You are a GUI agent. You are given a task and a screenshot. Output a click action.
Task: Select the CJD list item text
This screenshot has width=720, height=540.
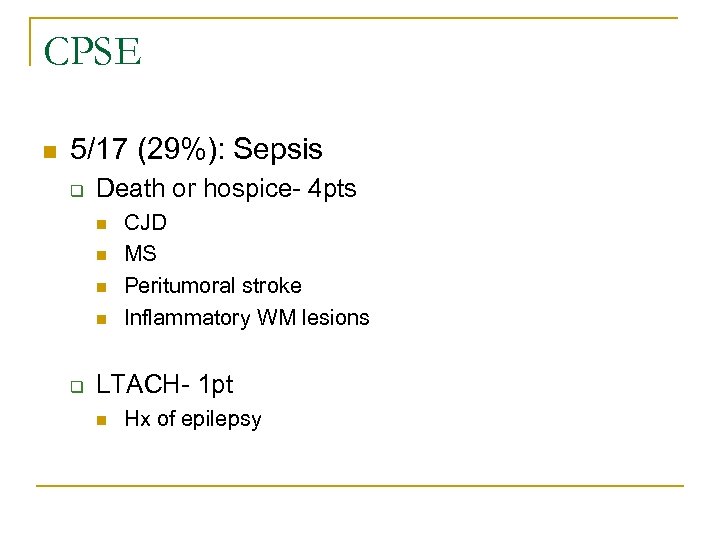pos(145,222)
